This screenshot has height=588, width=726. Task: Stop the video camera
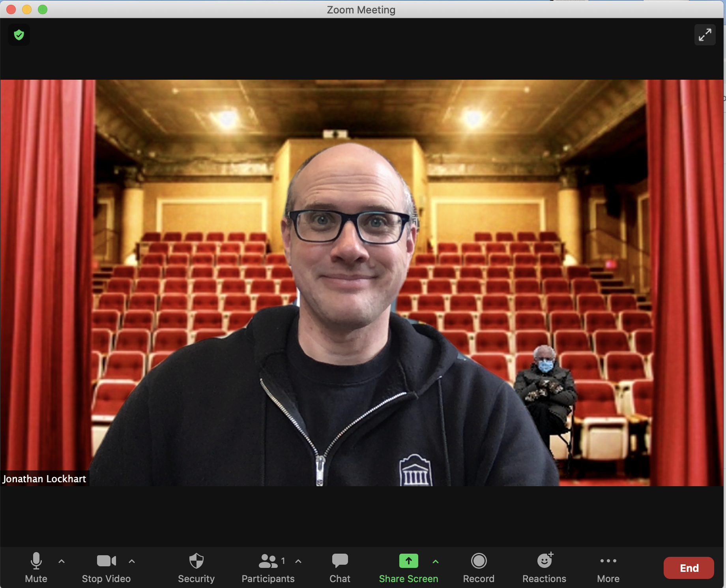[x=106, y=567]
